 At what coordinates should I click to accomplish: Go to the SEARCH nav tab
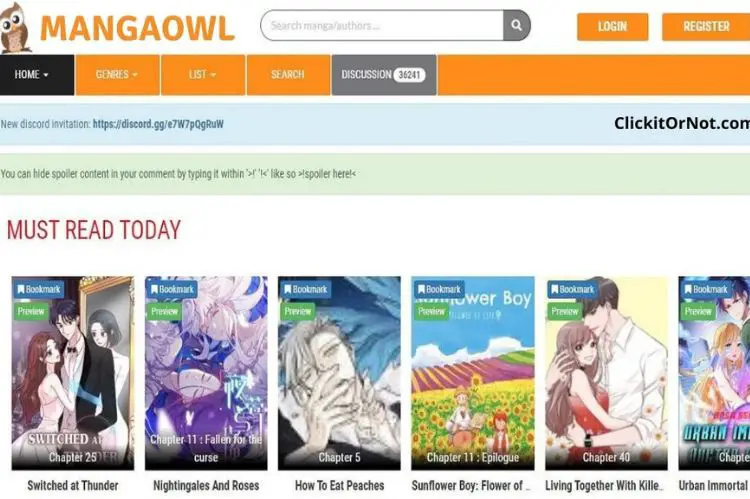click(288, 75)
